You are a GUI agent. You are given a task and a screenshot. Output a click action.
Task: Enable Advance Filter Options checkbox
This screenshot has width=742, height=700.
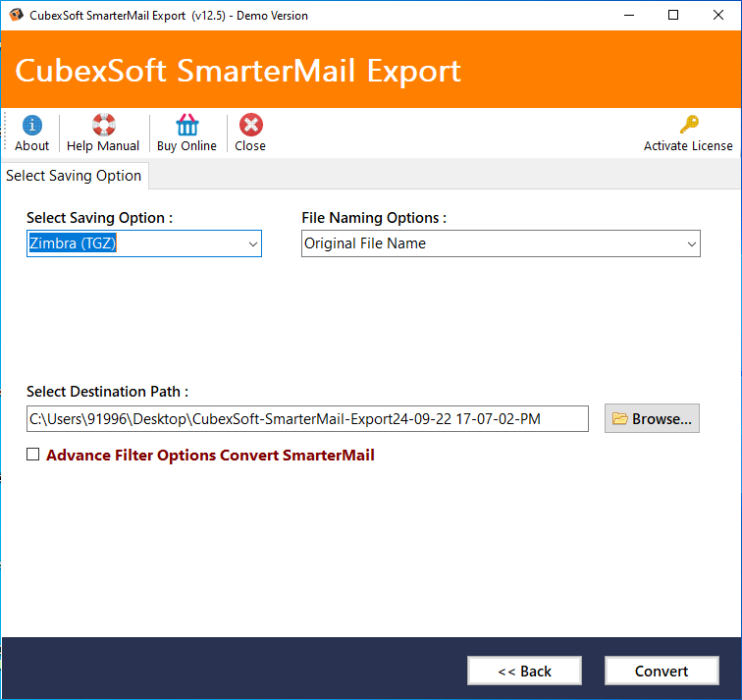click(32, 455)
